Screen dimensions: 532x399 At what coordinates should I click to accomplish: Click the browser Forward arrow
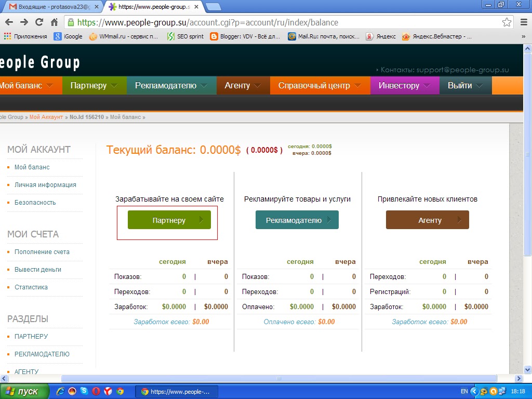[x=24, y=22]
